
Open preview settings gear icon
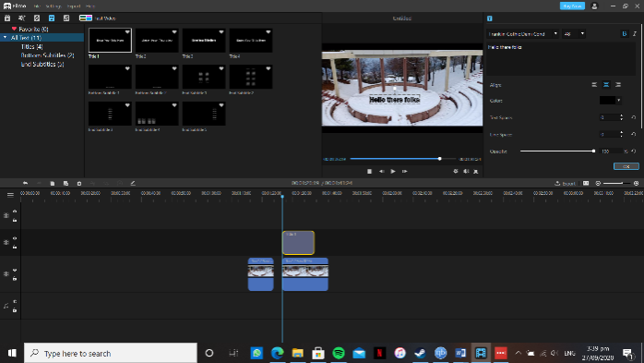point(456,172)
